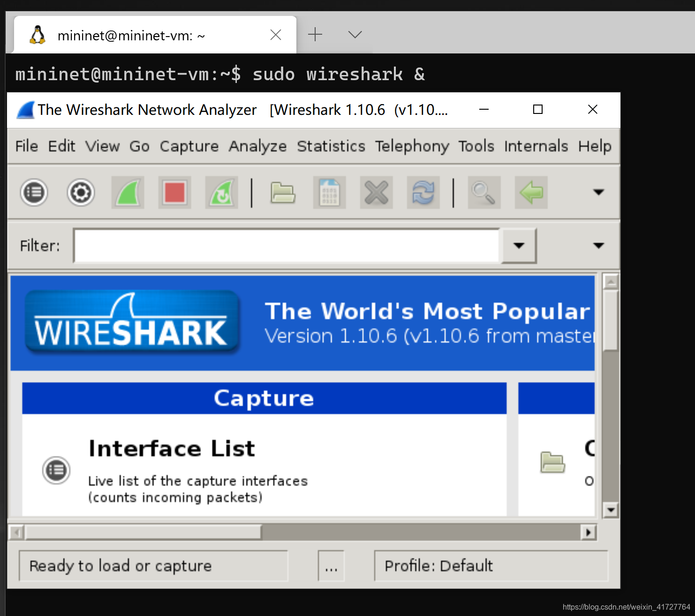Stop the running capture red square icon
The image size is (695, 616).
click(x=174, y=192)
